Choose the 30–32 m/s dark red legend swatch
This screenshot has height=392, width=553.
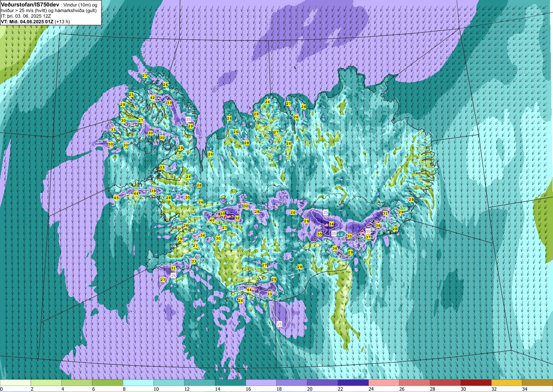[476, 383]
